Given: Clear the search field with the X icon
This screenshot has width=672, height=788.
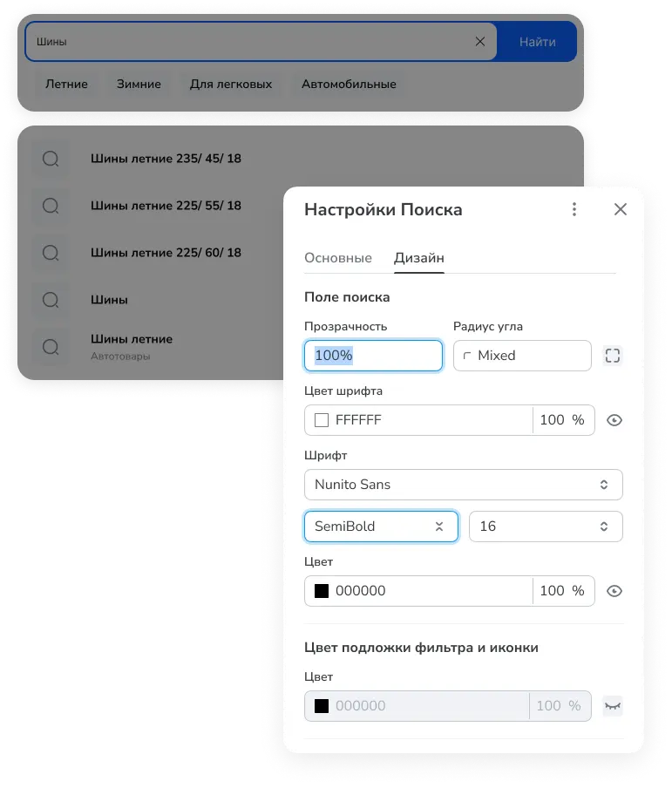Looking at the screenshot, I should pyautogui.click(x=479, y=42).
